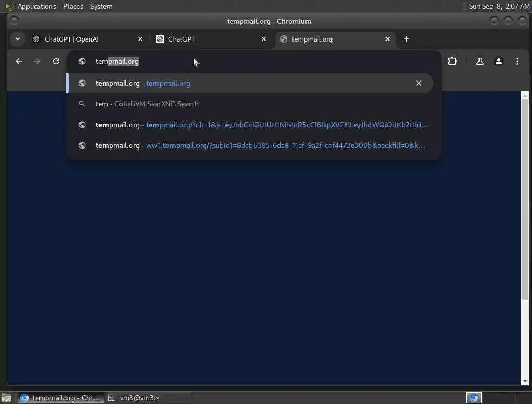Viewport: 532px width, 404px height.
Task: Click the tempmail.org tab favicon
Action: coord(284,39)
